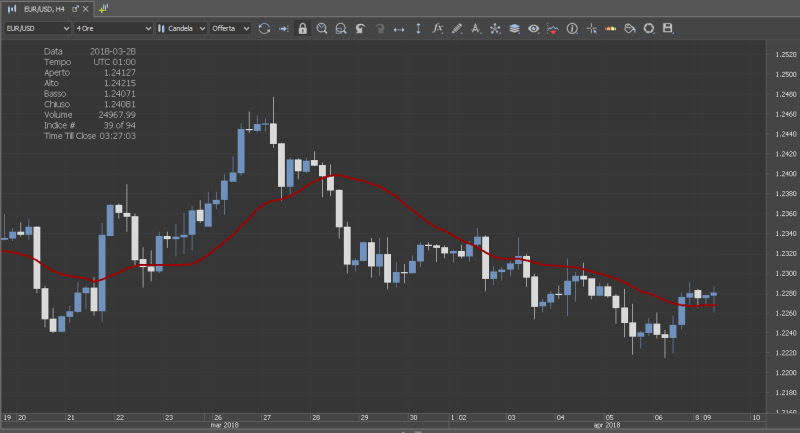
Task: Click the add new chart button
Action: click(104, 8)
